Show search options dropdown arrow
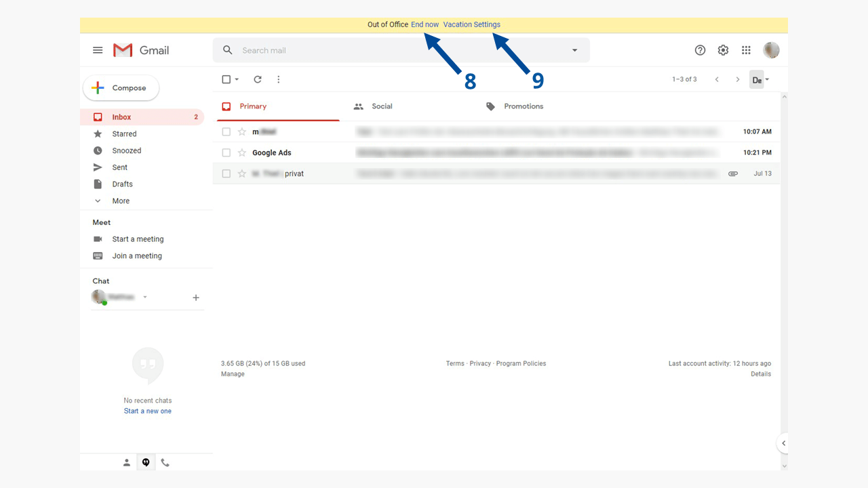 [x=575, y=50]
